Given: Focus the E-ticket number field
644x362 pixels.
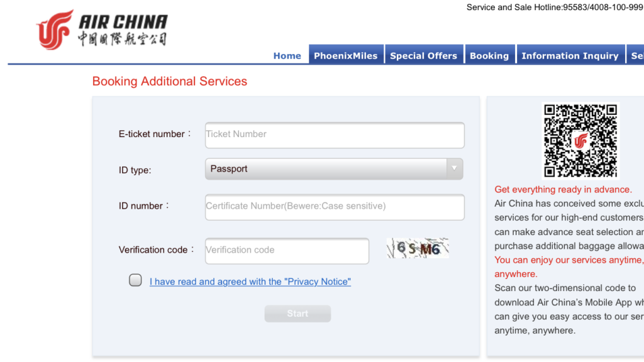Looking at the screenshot, I should (335, 135).
